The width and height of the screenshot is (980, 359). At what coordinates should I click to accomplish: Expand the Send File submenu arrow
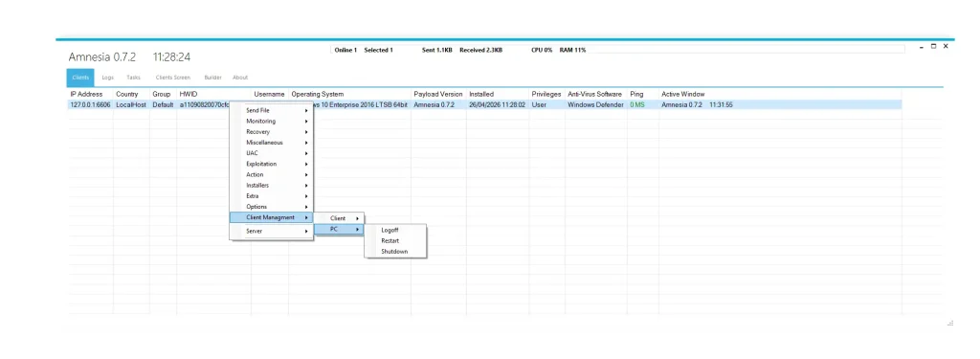[x=306, y=111]
